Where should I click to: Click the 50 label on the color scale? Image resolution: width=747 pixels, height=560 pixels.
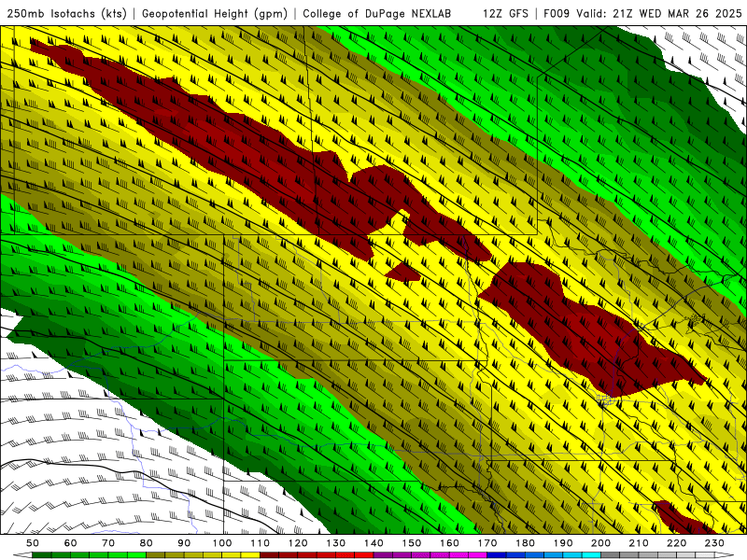[x=33, y=543]
